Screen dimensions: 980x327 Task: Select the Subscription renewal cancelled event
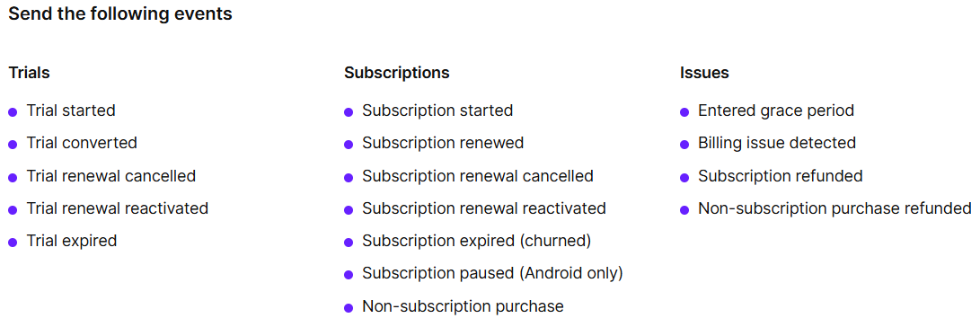click(478, 176)
